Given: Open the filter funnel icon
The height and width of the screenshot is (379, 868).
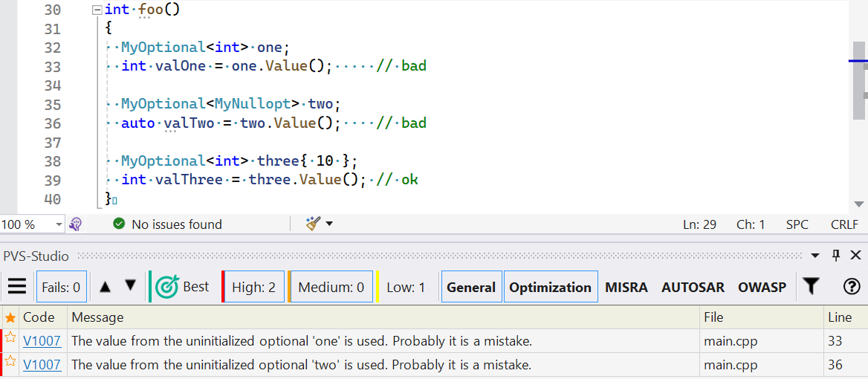Looking at the screenshot, I should pyautogui.click(x=812, y=287).
